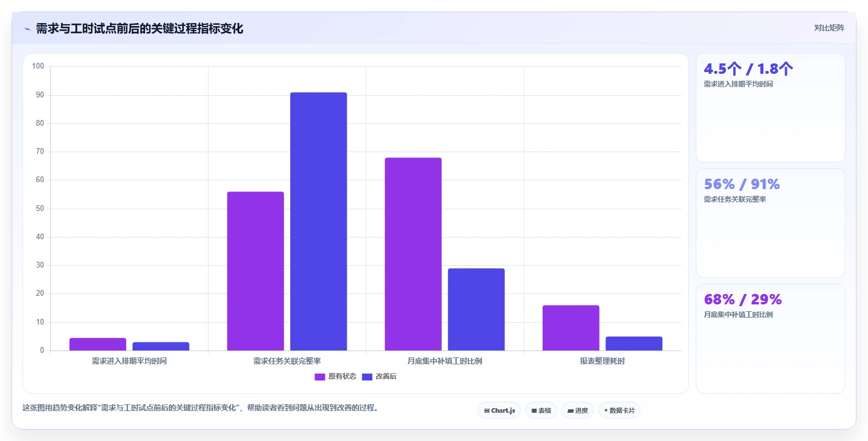Click the purple bar for 月底集中补填工时比例
Image resolution: width=868 pixels, height=441 pixels.
coord(413,254)
